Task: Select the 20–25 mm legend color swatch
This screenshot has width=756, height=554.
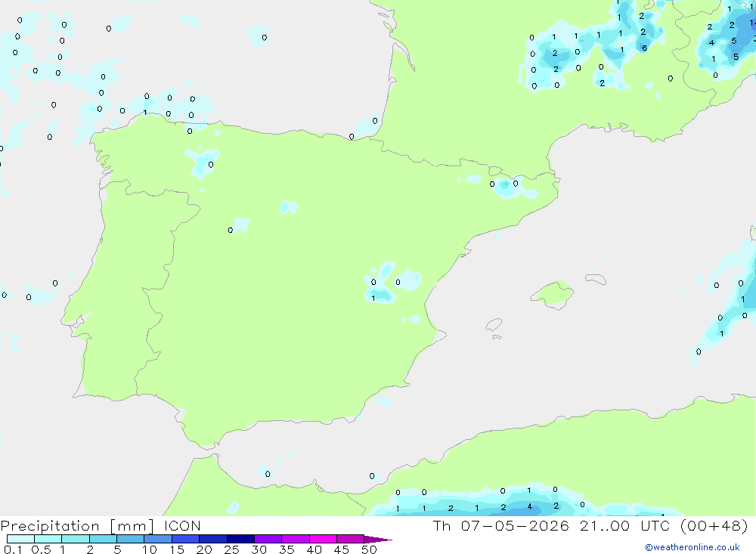Action: [213, 539]
